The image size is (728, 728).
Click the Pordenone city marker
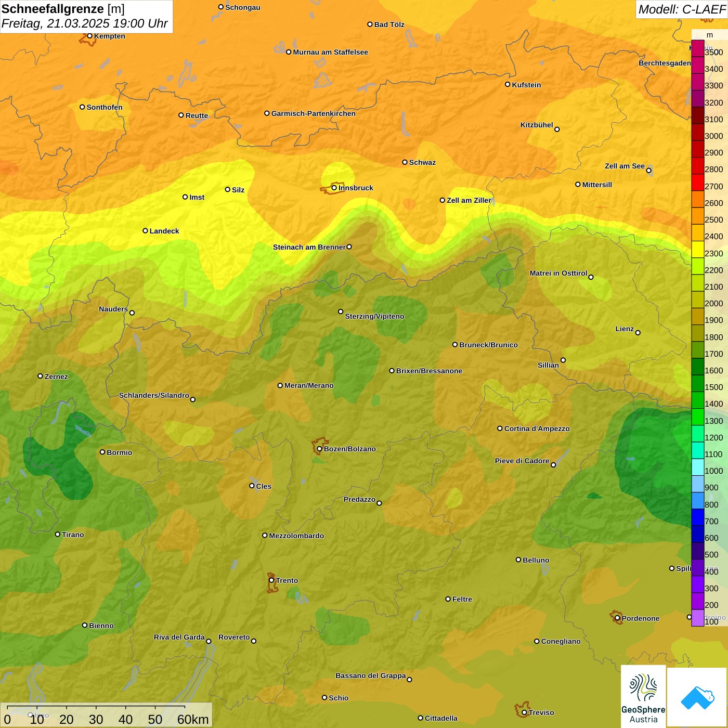point(617,618)
